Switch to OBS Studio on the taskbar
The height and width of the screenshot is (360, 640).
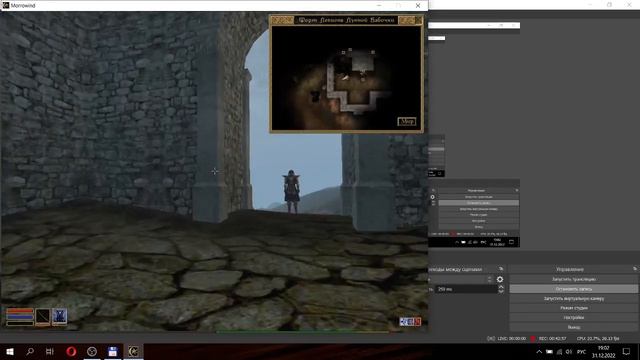pyautogui.click(x=92, y=351)
